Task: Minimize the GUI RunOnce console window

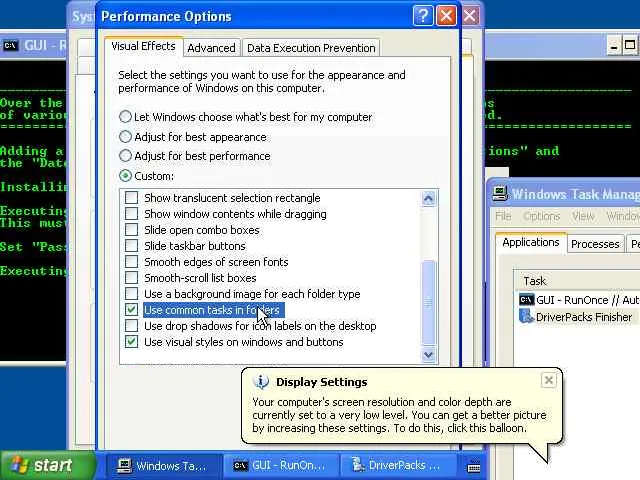Action: pos(613,46)
